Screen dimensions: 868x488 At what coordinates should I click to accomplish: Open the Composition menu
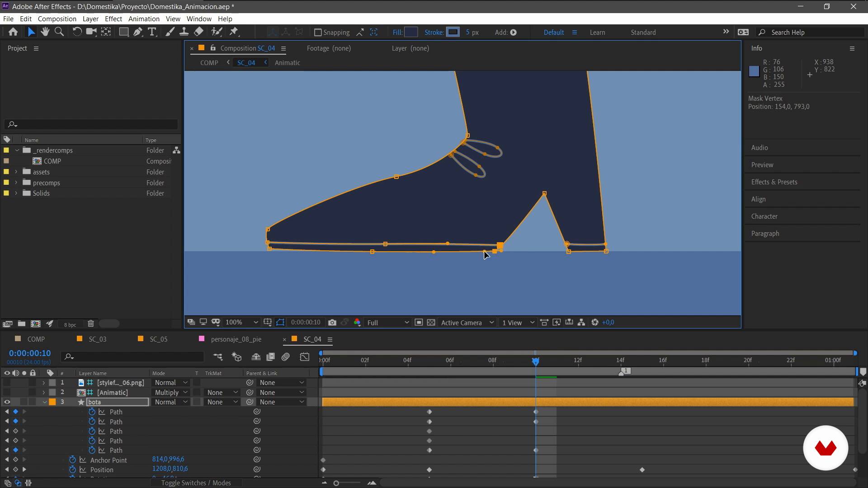point(57,19)
